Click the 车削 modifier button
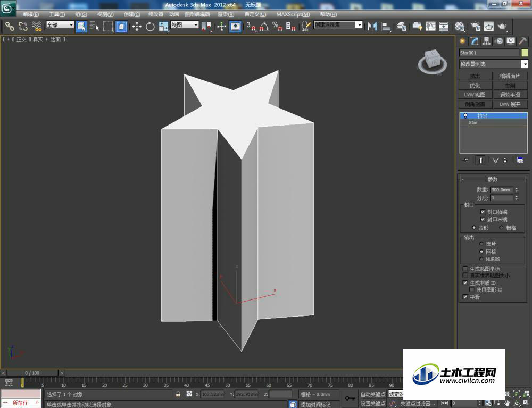 coord(510,86)
